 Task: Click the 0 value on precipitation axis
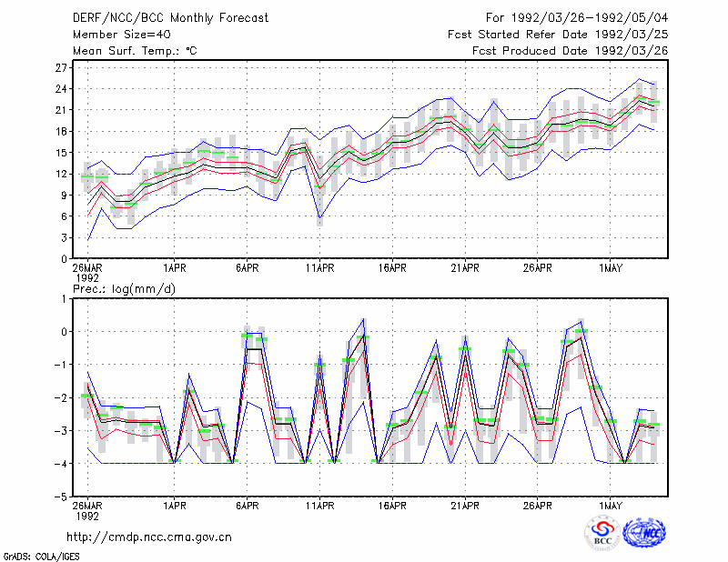pos(64,332)
